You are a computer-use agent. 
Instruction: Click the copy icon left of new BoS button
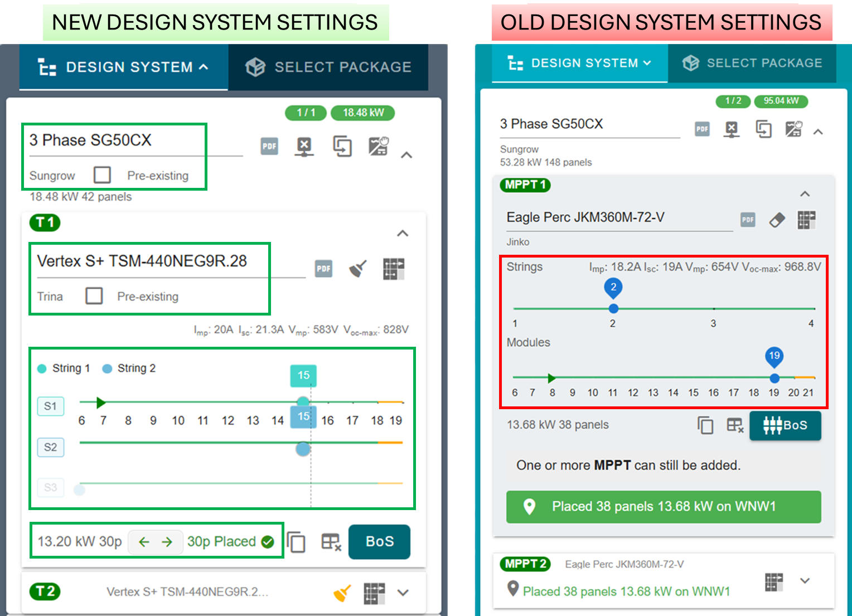[296, 542]
